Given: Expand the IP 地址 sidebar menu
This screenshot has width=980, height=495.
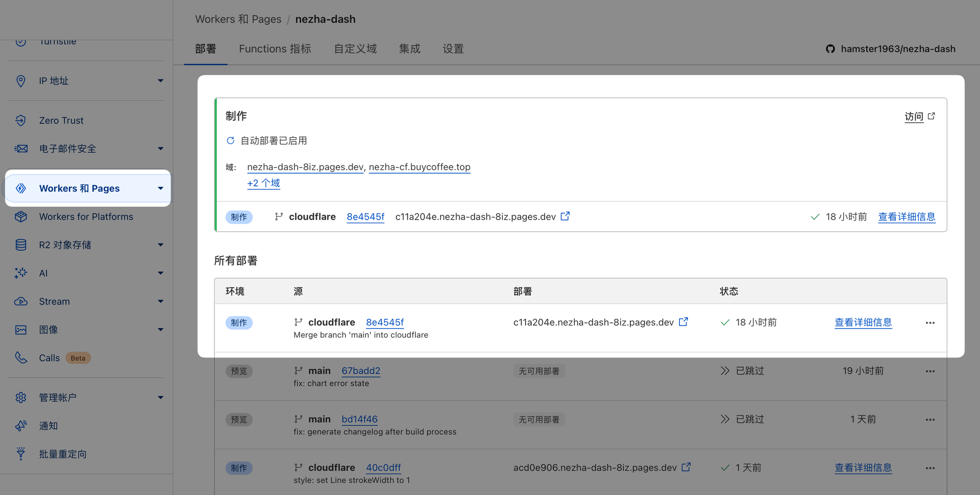Looking at the screenshot, I should [160, 81].
